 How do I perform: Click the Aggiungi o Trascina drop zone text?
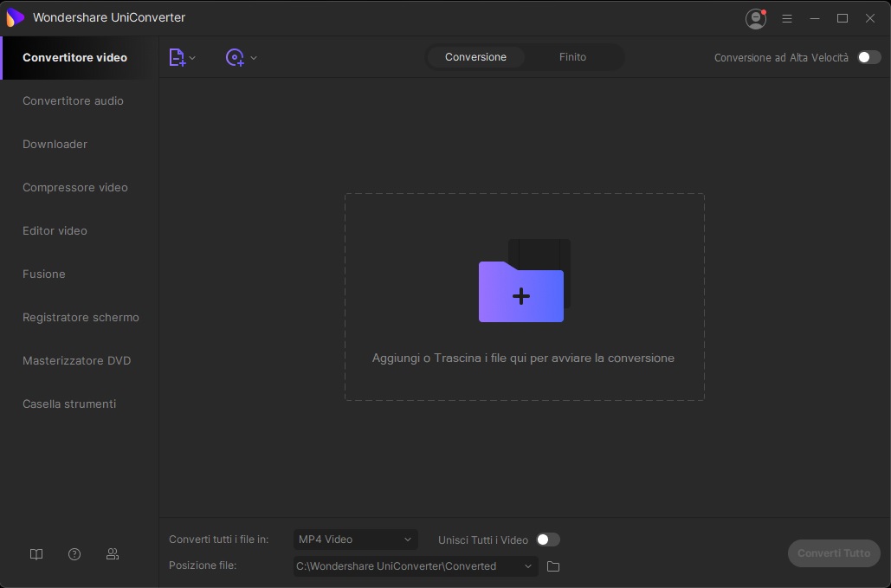point(523,358)
